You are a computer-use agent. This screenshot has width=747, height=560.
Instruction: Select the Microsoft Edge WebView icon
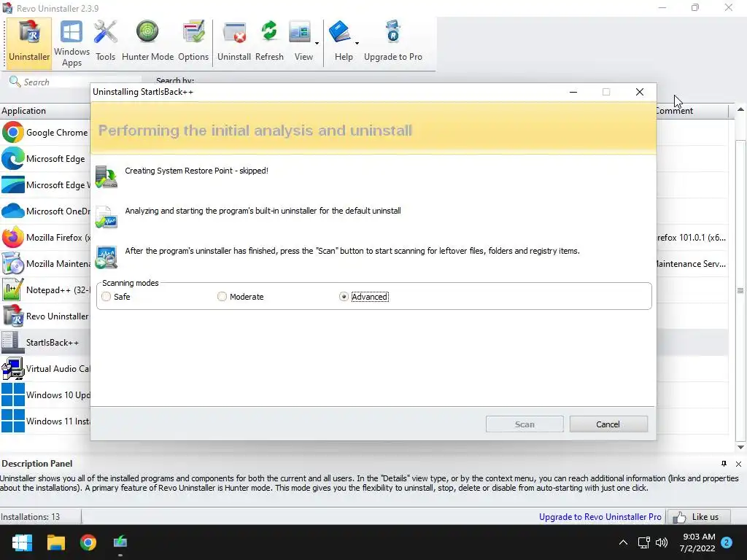point(13,184)
